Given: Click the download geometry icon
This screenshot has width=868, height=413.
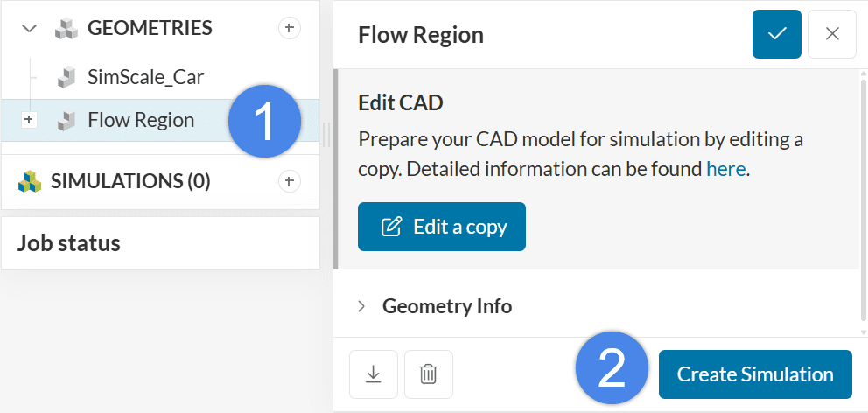Looking at the screenshot, I should [x=374, y=374].
